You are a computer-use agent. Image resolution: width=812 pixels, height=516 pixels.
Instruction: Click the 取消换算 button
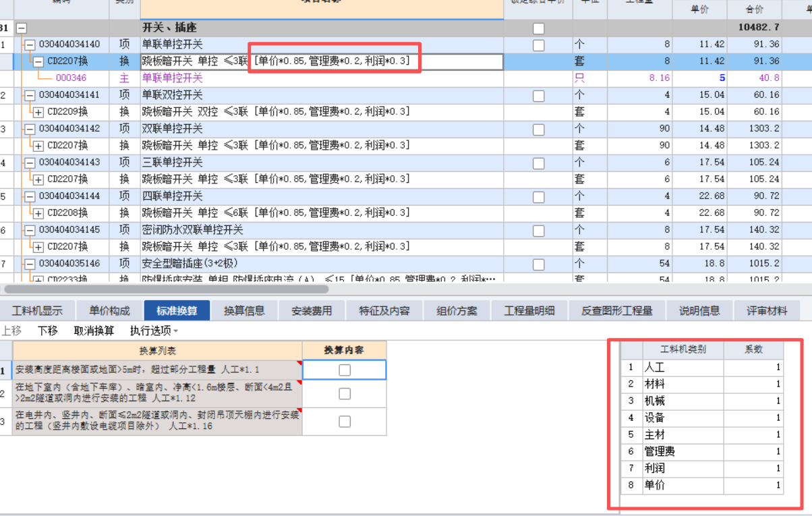pyautogui.click(x=93, y=331)
